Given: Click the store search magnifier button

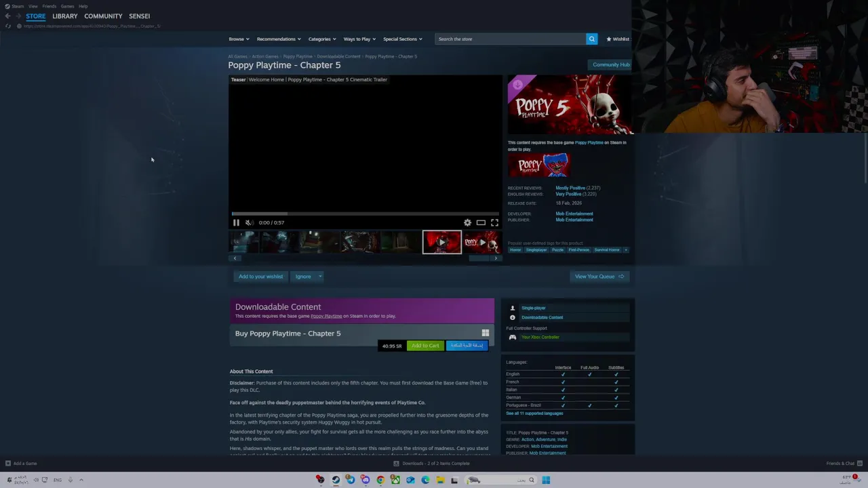Looking at the screenshot, I should (x=592, y=39).
